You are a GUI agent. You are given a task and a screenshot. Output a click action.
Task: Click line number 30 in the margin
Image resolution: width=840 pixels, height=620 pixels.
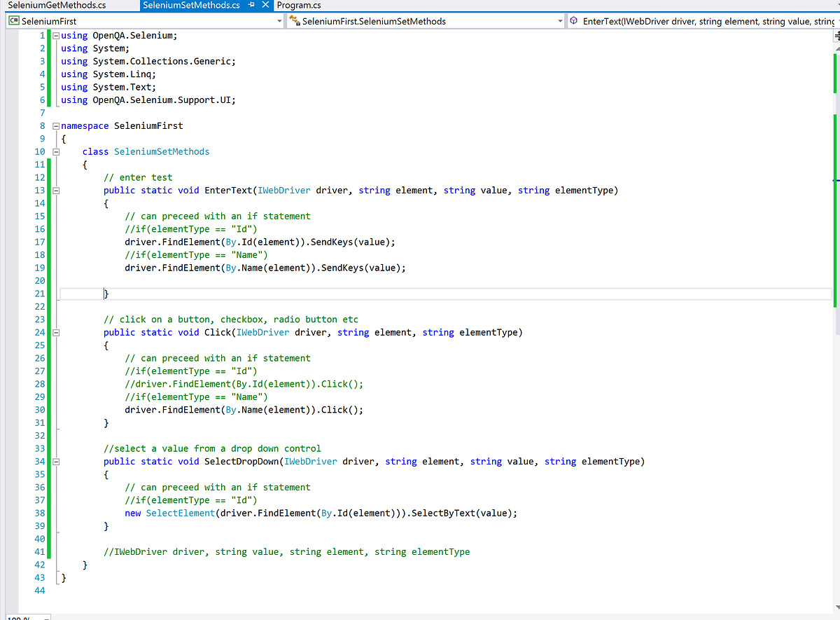click(40, 409)
